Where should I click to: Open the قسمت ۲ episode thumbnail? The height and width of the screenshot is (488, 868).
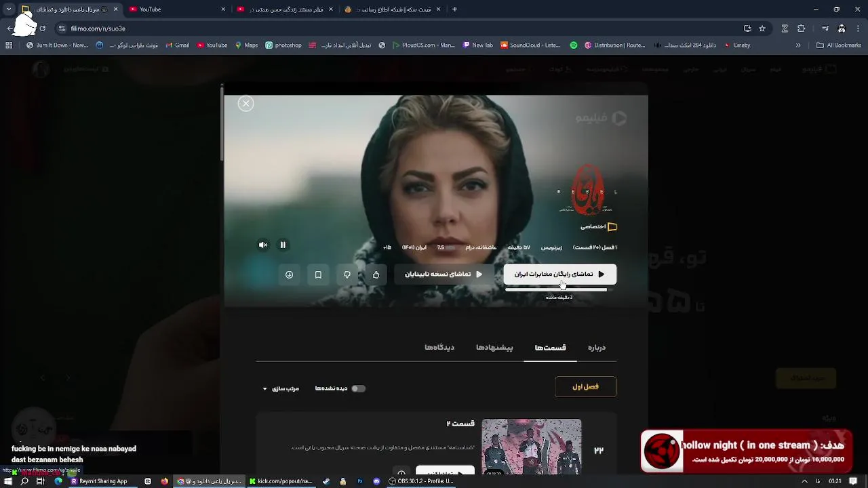click(531, 446)
